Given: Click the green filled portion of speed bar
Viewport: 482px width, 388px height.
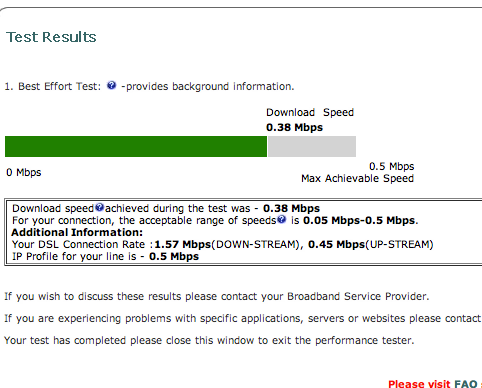Looking at the screenshot, I should [x=136, y=146].
